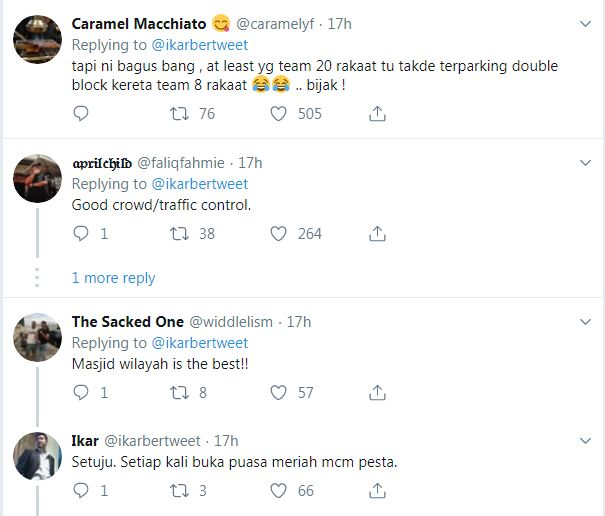605x516 pixels.
Task: Like the Masjid wilayah is the best tweet
Action: (x=280, y=393)
